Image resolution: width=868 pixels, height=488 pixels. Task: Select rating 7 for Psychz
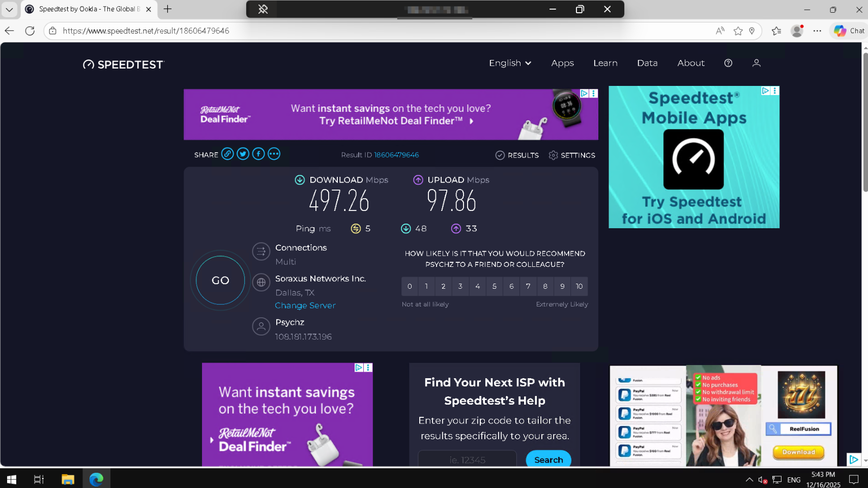click(528, 286)
